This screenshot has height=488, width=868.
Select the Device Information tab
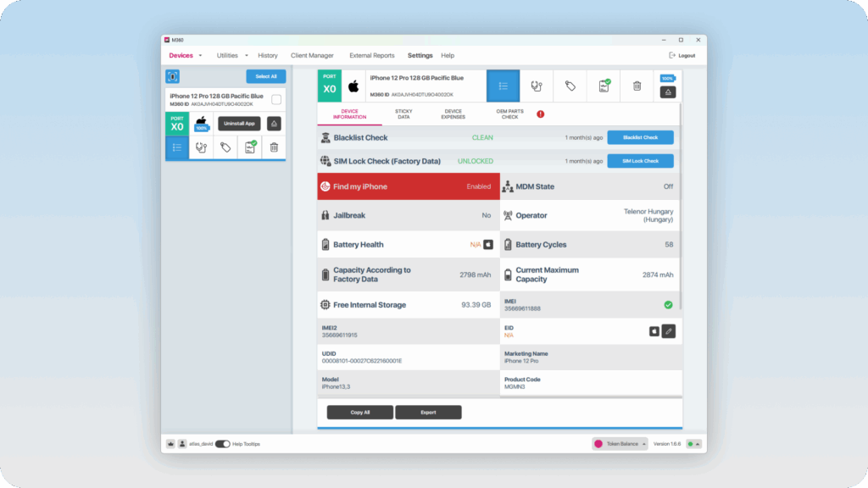349,114
